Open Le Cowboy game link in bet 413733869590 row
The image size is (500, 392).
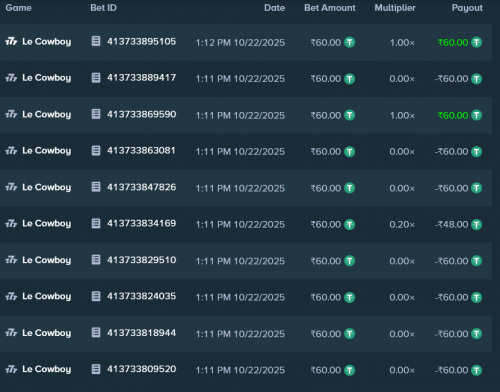47,114
